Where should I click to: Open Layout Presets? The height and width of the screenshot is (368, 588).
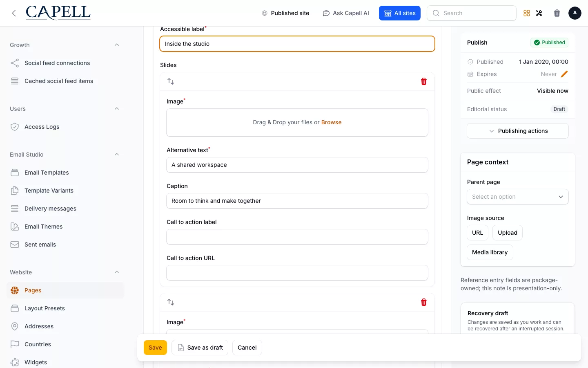pos(65,308)
